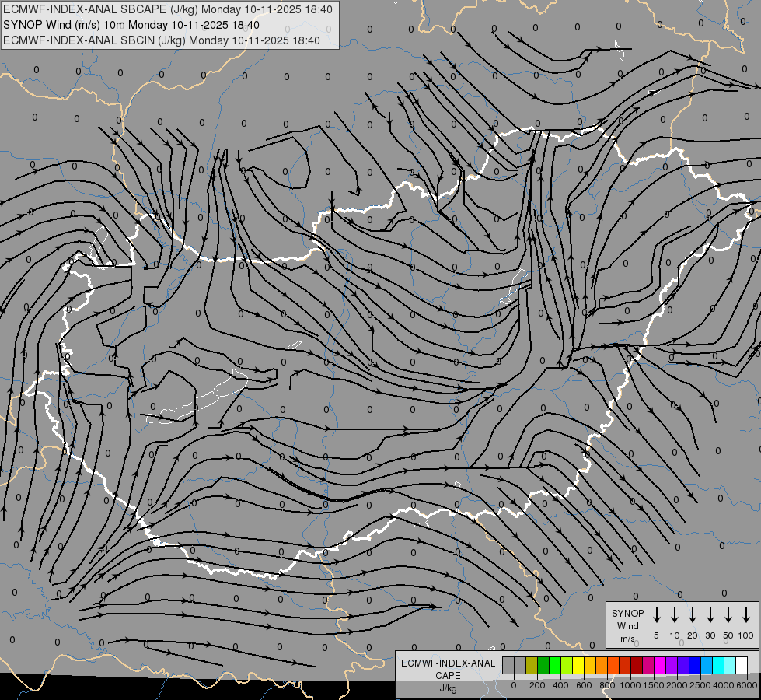Pick the yellow-green CAPE legend swatch

tap(567, 665)
